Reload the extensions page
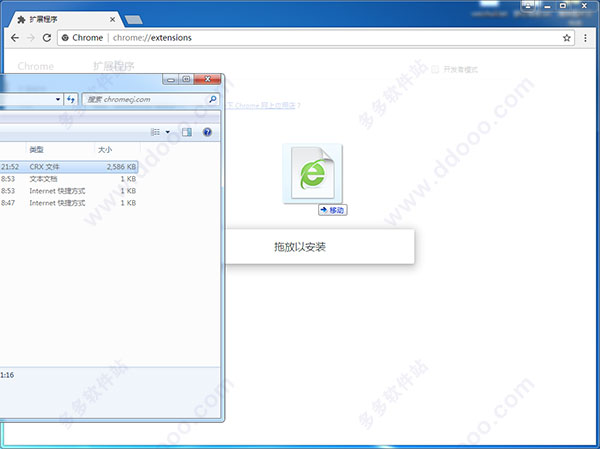This screenshot has height=449, width=600. 47,38
